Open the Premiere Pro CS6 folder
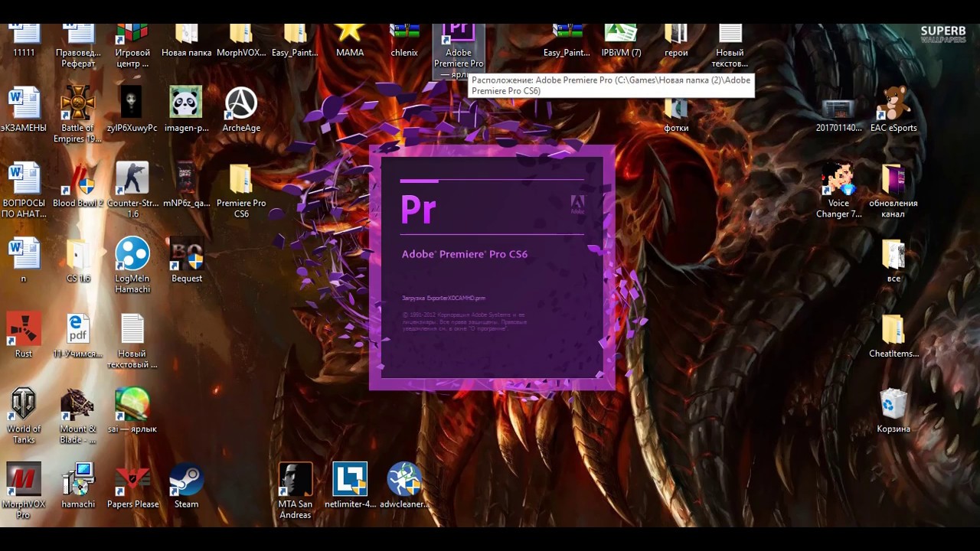Image resolution: width=980 pixels, height=551 pixels. pyautogui.click(x=241, y=190)
